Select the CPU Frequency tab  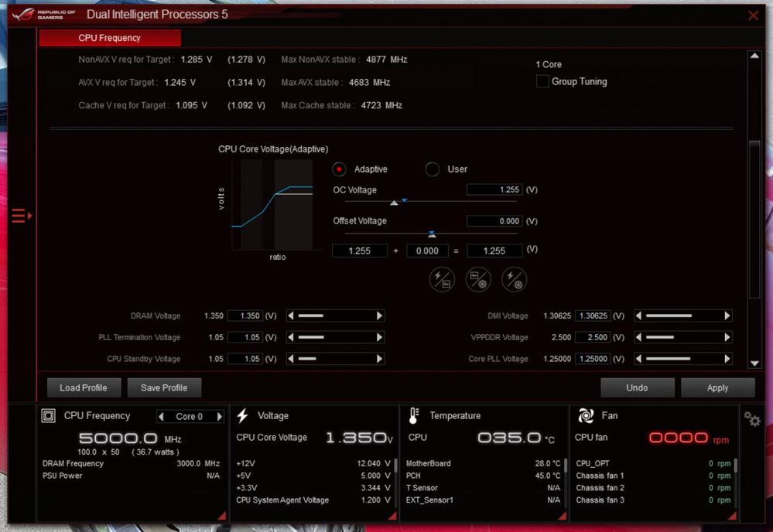(110, 38)
